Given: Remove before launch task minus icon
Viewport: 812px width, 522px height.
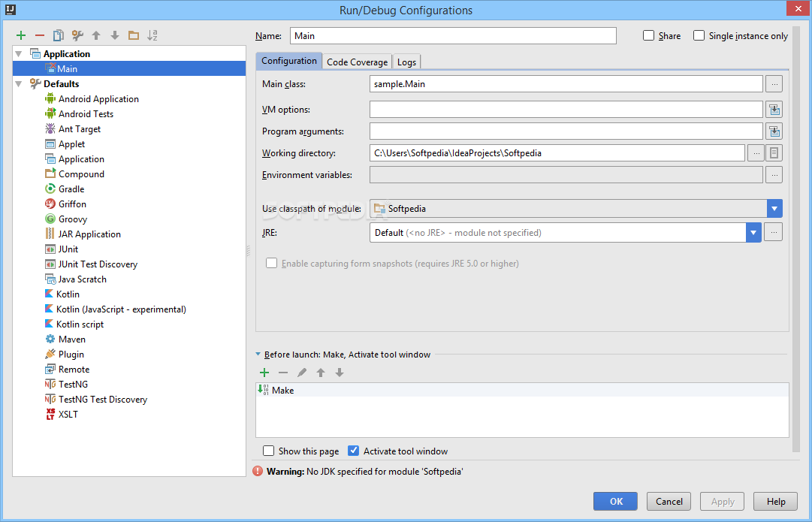Looking at the screenshot, I should coord(282,373).
